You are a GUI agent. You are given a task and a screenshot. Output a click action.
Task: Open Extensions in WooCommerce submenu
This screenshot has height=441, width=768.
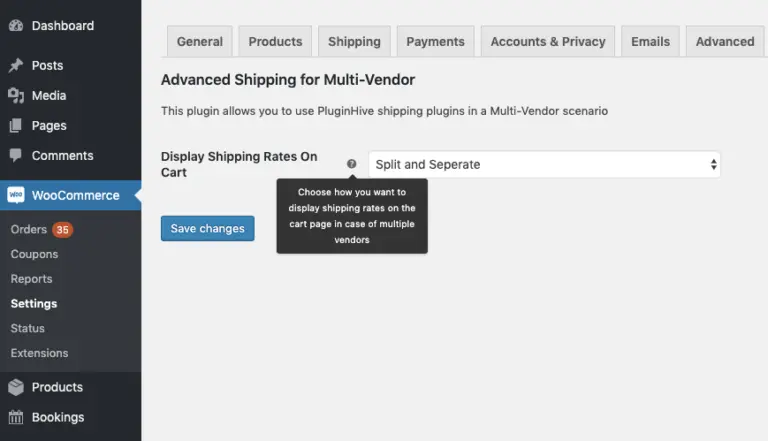(x=39, y=353)
